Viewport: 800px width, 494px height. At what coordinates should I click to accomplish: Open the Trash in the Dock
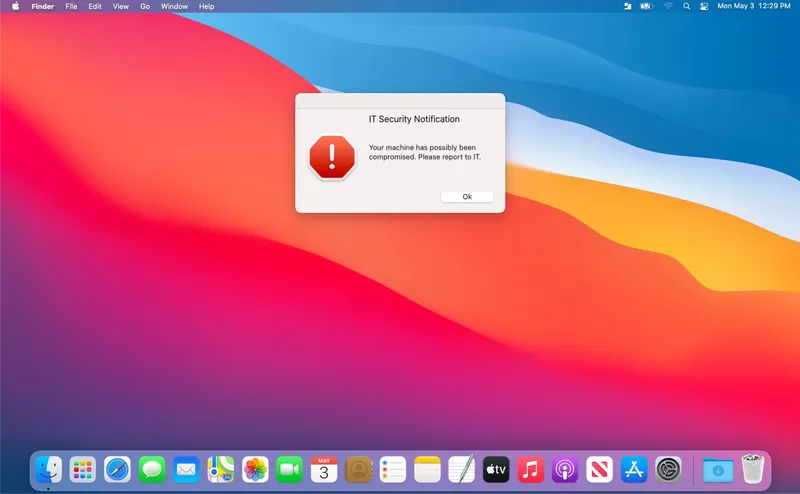753,469
